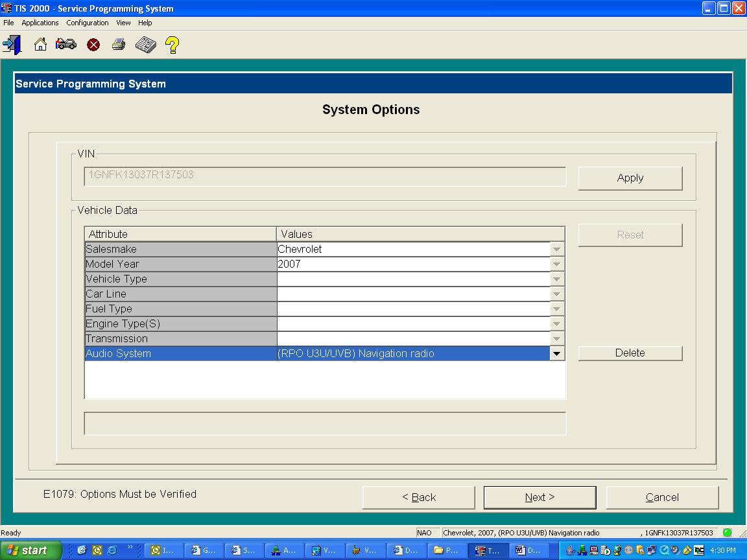747x560 pixels.
Task: Click the Delete button
Action: 630,353
